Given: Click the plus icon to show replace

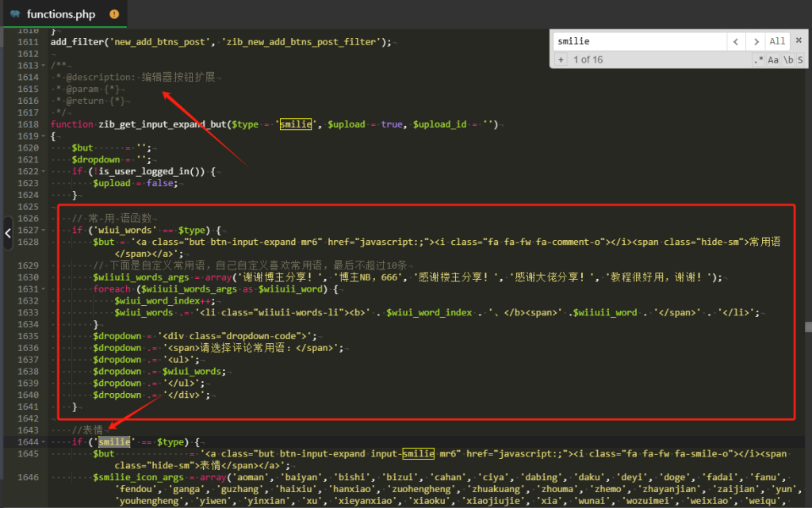Looking at the screenshot, I should [561, 59].
